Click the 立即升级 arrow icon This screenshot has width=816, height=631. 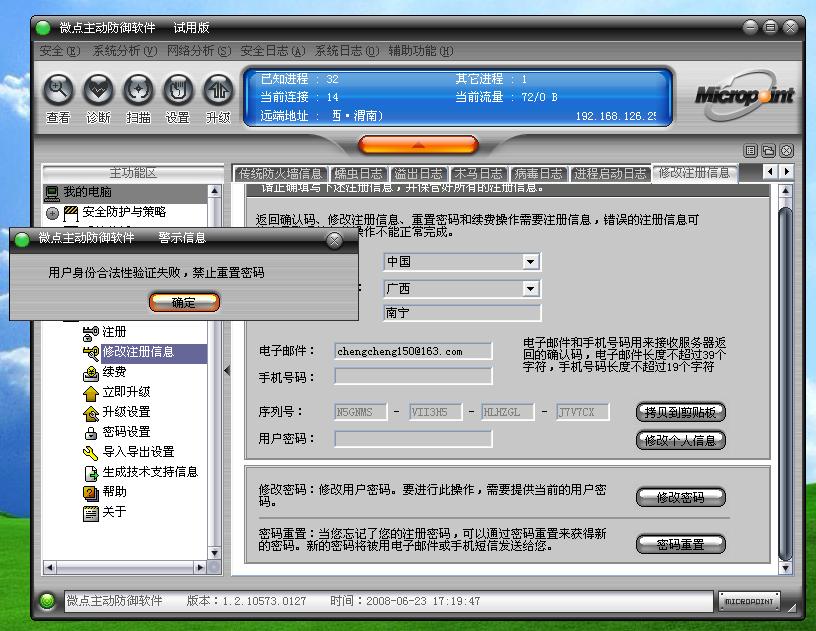coord(91,393)
